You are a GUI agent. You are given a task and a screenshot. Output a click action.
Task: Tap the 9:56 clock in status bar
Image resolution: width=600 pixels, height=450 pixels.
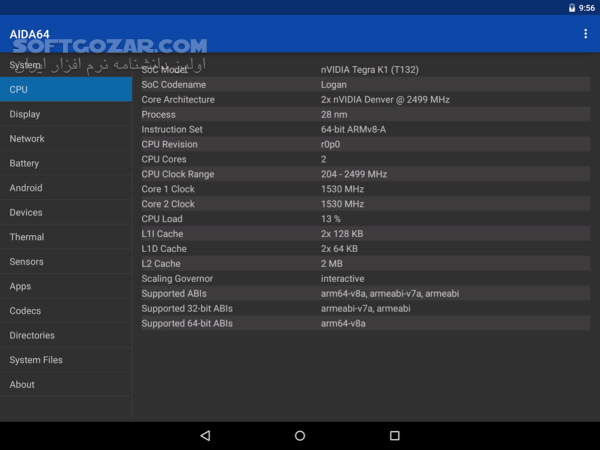[587, 8]
